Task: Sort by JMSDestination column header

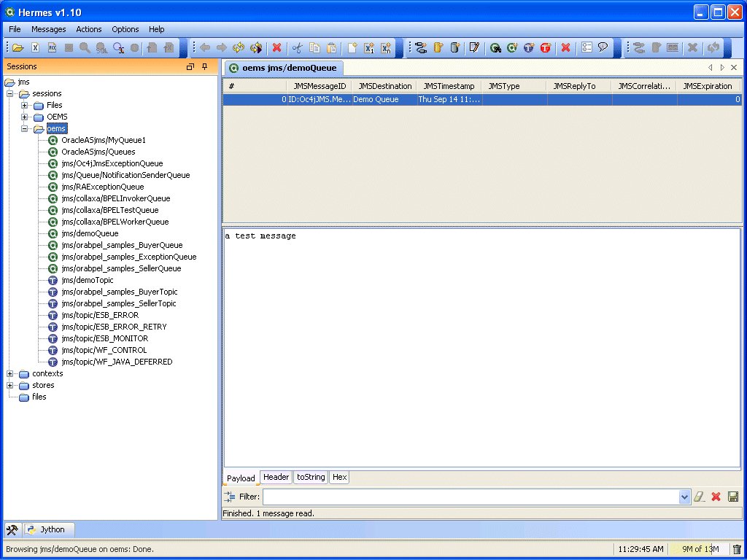Action: (x=385, y=86)
